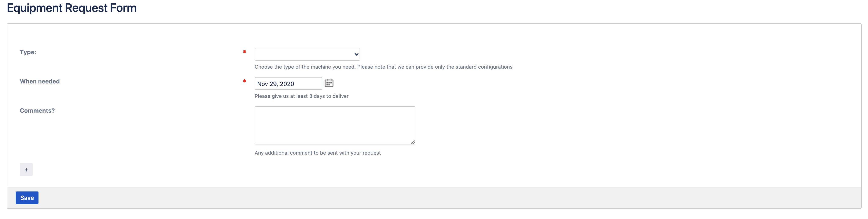The height and width of the screenshot is (219, 868).
Task: Click inside the Comments text area
Action: coord(335,125)
